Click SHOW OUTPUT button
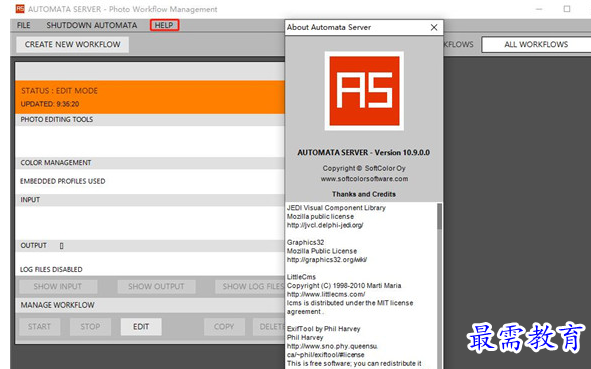This screenshot has height=369, width=591. pyautogui.click(x=156, y=286)
